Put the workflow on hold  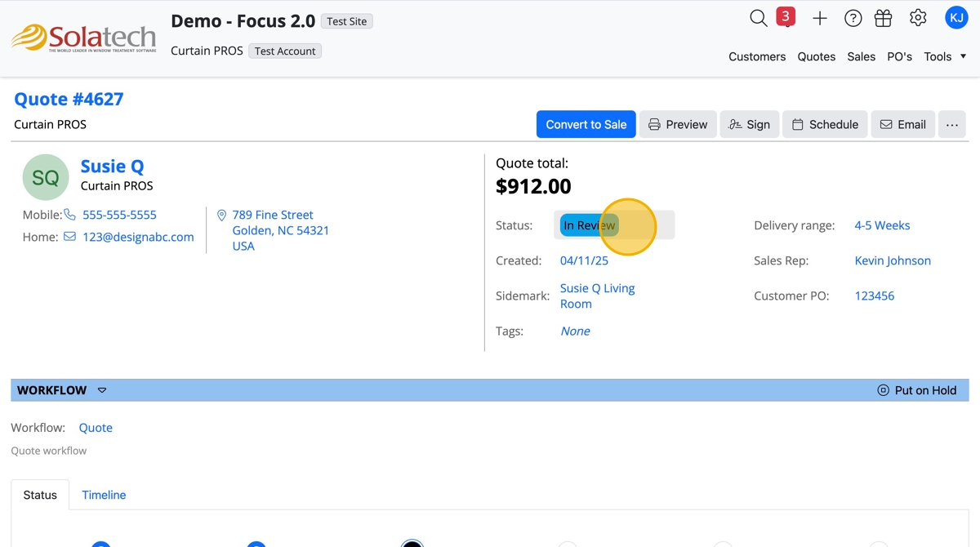(x=916, y=390)
